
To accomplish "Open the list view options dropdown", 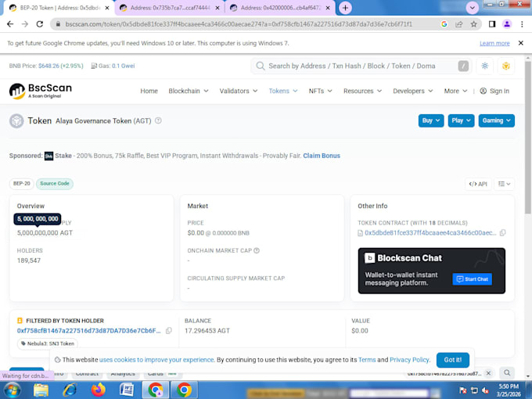I will pyautogui.click(x=504, y=184).
